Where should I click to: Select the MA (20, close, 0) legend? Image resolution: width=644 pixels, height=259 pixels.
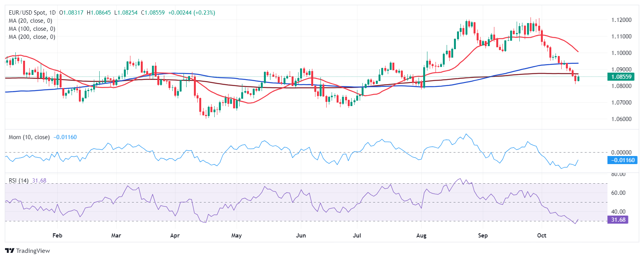30,21
